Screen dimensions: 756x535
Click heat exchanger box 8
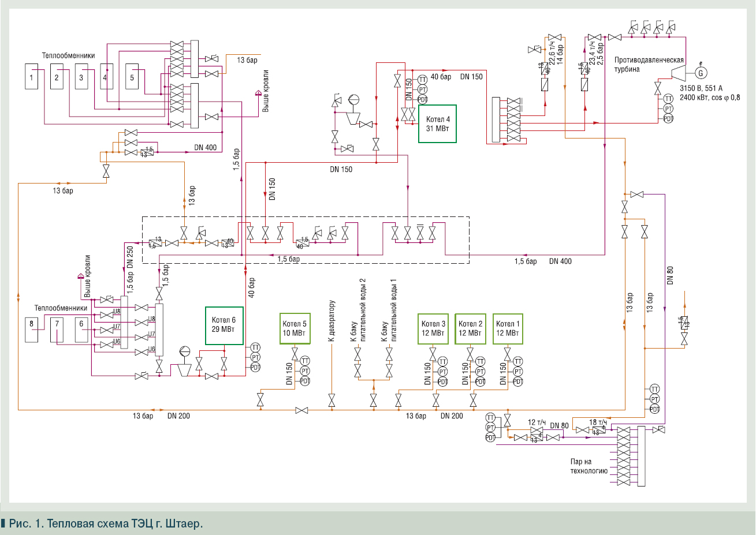[31, 330]
